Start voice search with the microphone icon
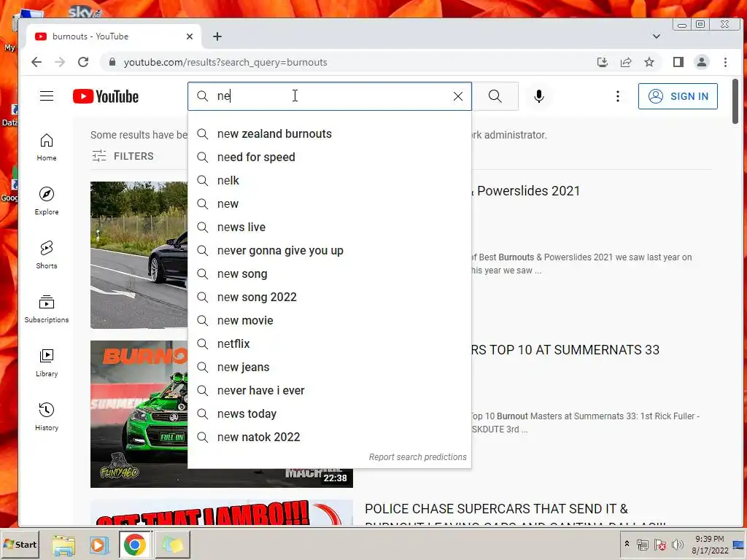 coord(539,96)
